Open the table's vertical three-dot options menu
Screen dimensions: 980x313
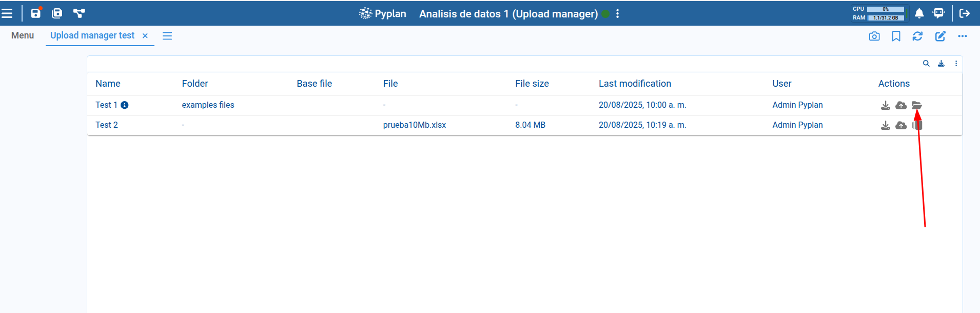(956, 64)
